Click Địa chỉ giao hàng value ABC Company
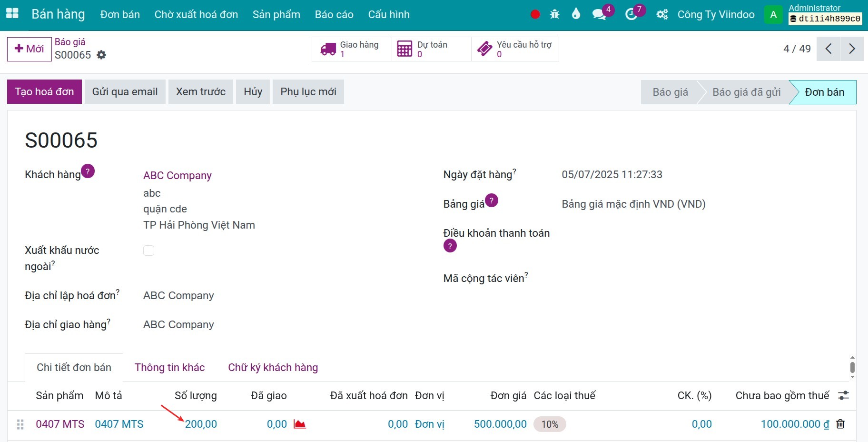This screenshot has height=442, width=868. tap(178, 324)
